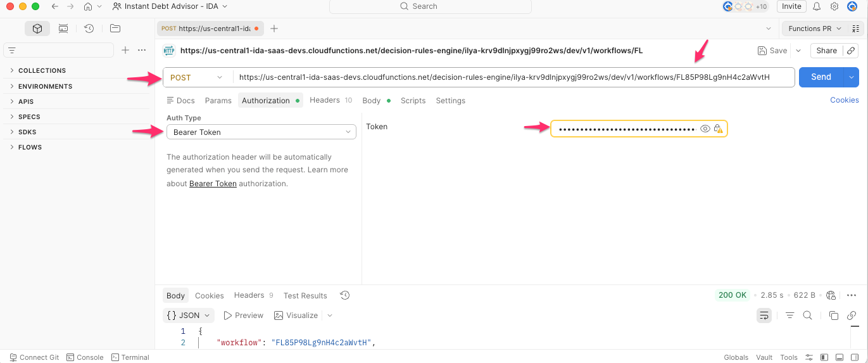Open the workspace switcher Instant Debt Advisor
This screenshot has height=363, width=868.
(x=170, y=6)
